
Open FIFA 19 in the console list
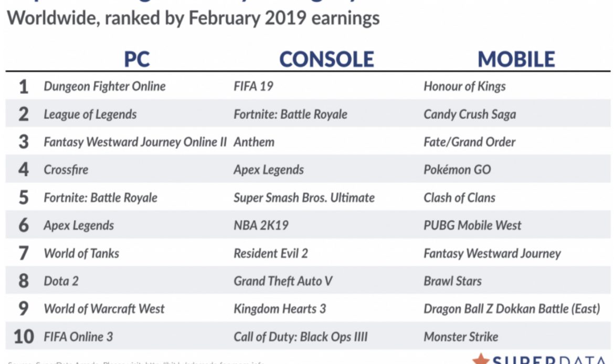tap(253, 86)
